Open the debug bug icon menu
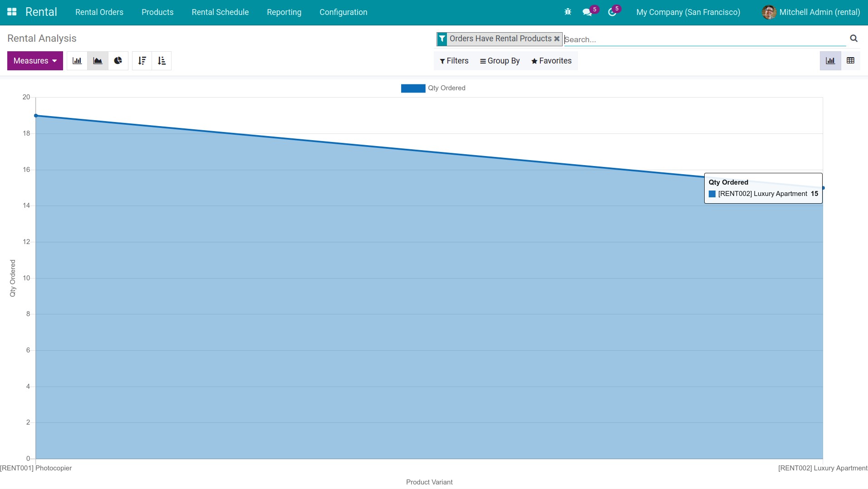 coord(568,12)
